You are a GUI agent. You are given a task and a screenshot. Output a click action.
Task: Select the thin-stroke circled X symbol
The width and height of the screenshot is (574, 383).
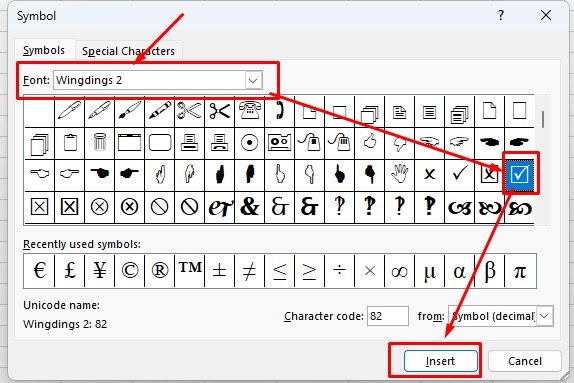pos(100,207)
